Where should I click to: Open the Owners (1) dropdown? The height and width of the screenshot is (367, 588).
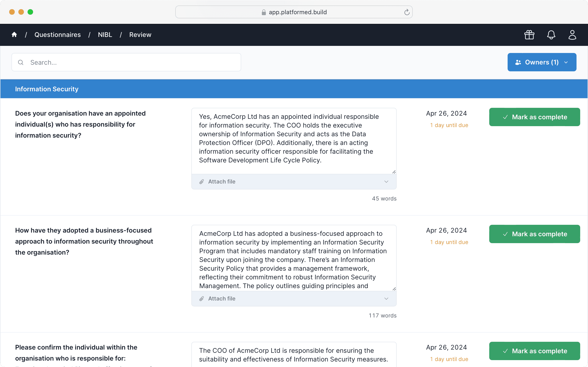pos(542,62)
